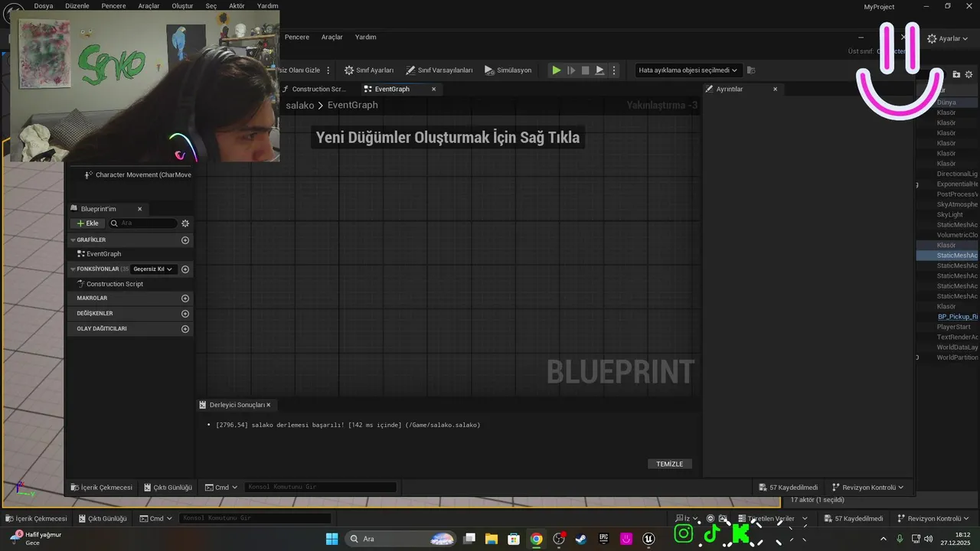Expand the OLAY DAĞITICILARI section

click(x=102, y=329)
